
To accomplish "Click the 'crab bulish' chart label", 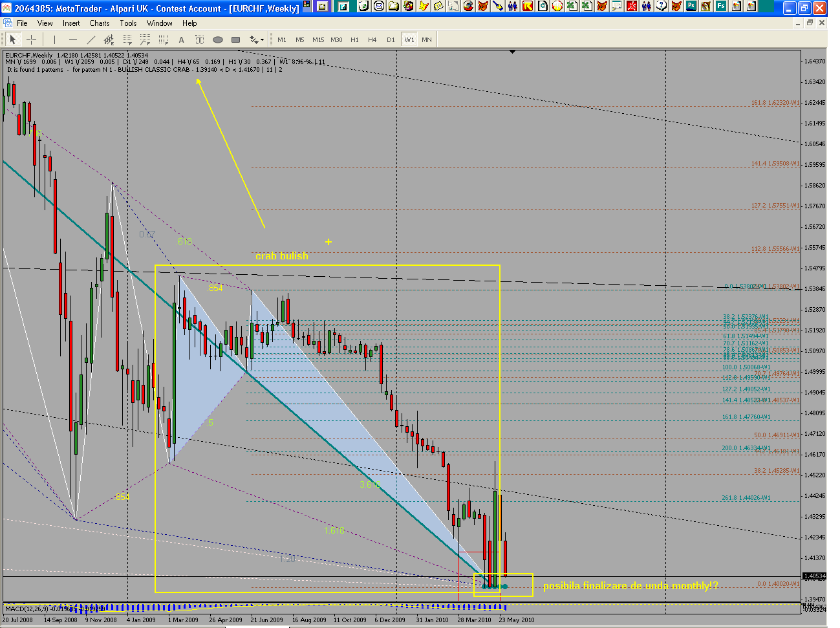I will coord(282,256).
